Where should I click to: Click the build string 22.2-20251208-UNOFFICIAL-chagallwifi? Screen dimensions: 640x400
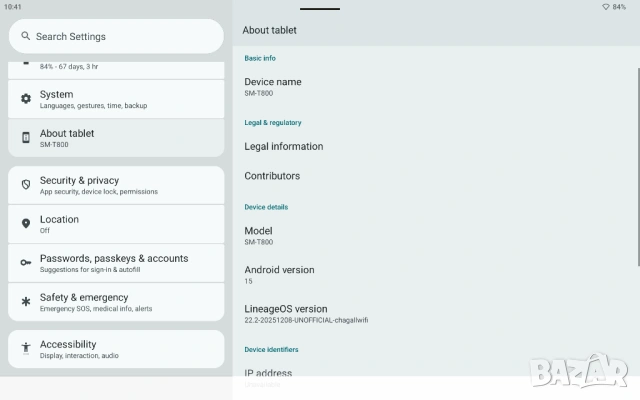(306, 320)
